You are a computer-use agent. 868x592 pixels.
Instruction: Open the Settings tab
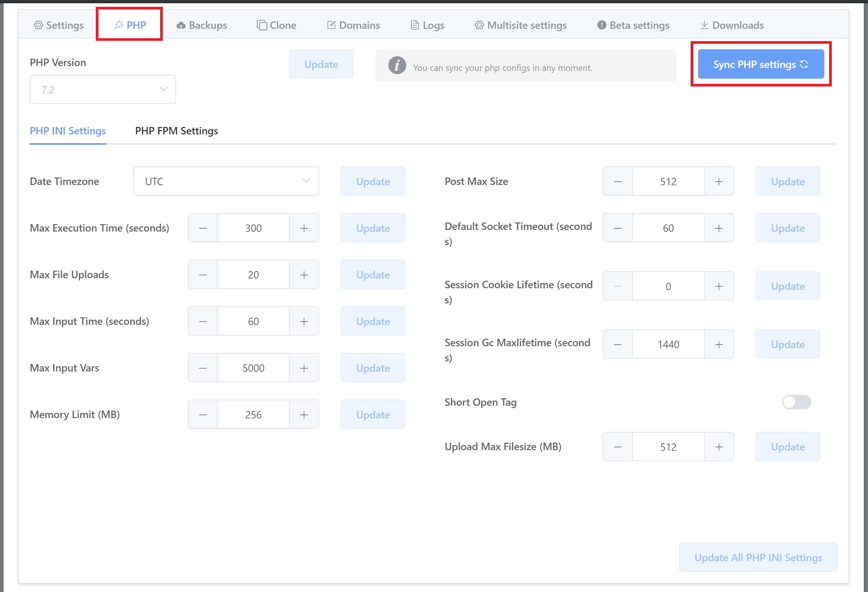(59, 25)
